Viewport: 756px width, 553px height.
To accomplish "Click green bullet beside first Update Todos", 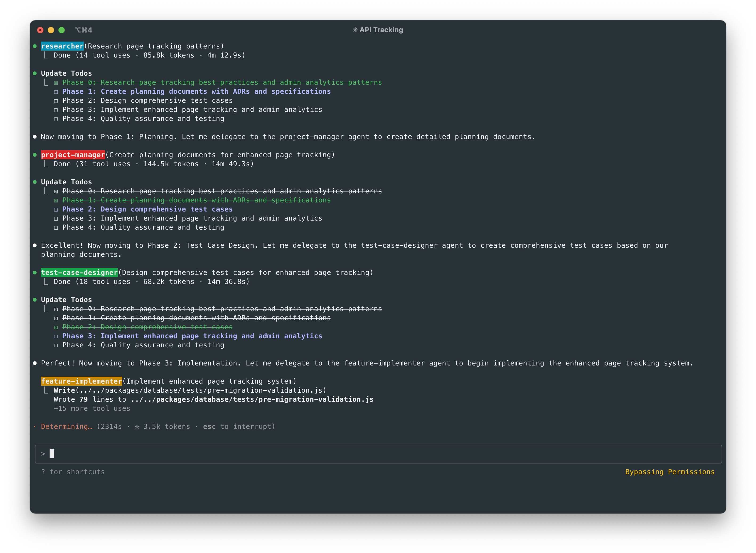I will 35,73.
